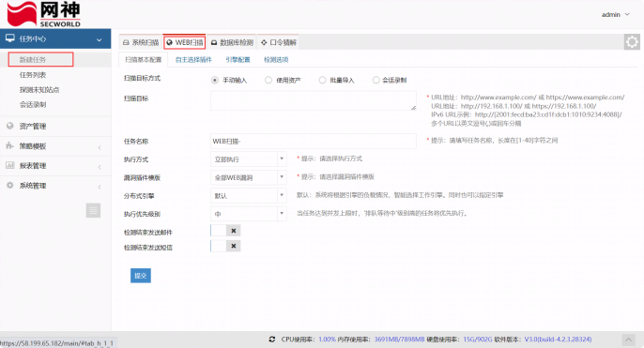Click the disk usage value 15G/902G
This screenshot has width=644, height=348.
tap(478, 340)
